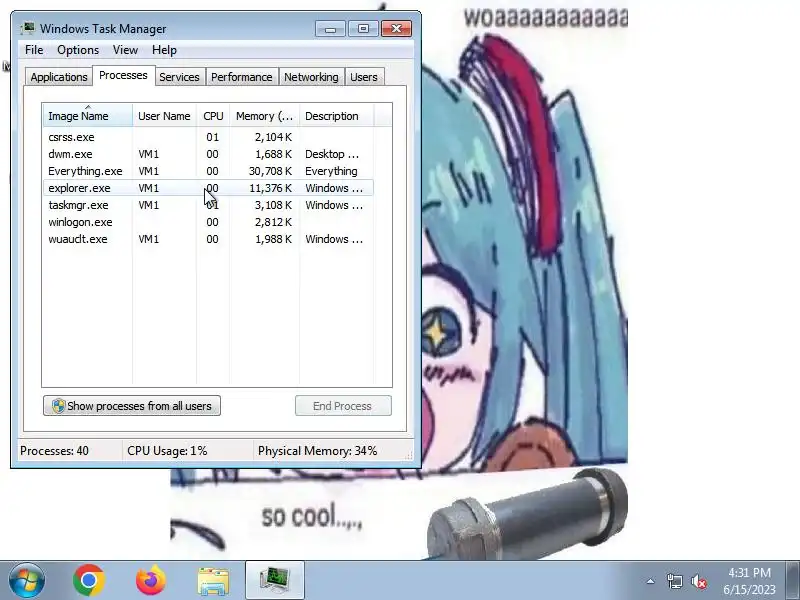Sort by User Name column header

[x=164, y=115]
